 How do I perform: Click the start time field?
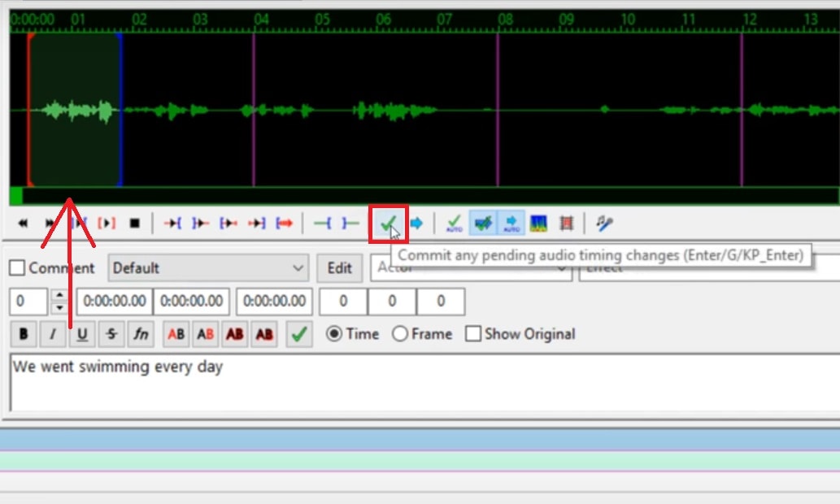[x=115, y=301]
